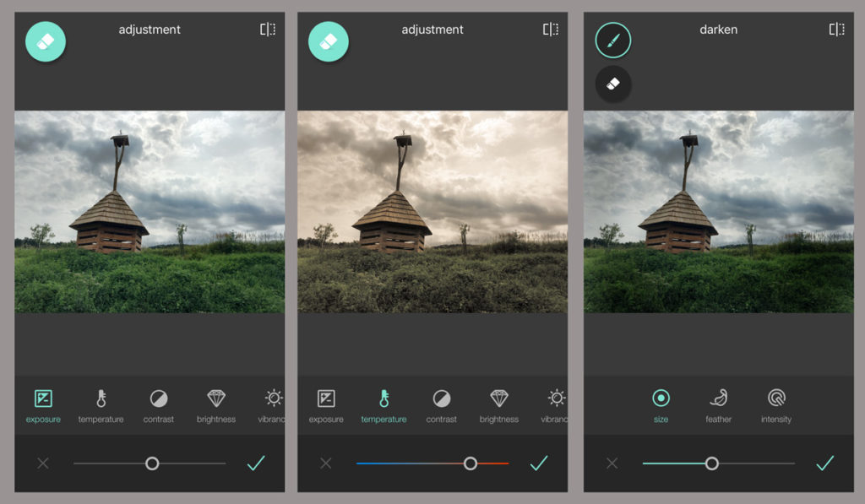Screen dimensions: 865x504
Task: Open the vibrance option in the middle screen
Action: click(556, 404)
